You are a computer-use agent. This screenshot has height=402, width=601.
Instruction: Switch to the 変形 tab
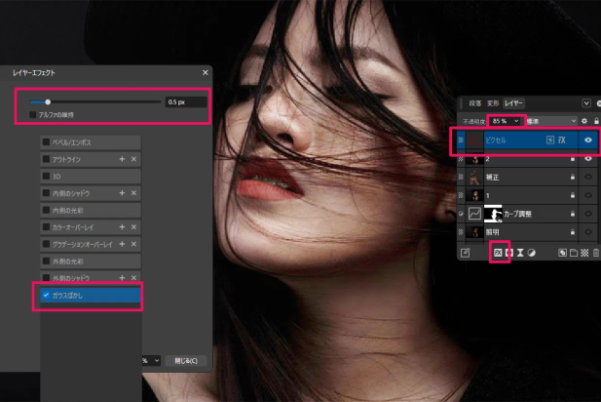[493, 103]
